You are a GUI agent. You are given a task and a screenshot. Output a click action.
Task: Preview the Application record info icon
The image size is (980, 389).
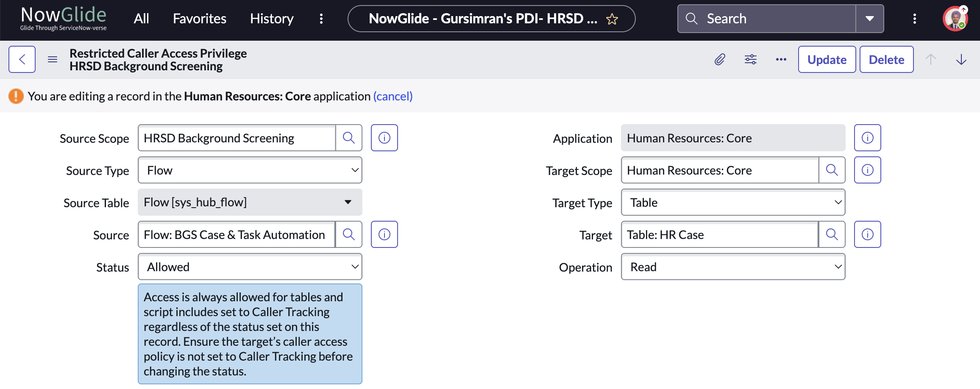868,138
